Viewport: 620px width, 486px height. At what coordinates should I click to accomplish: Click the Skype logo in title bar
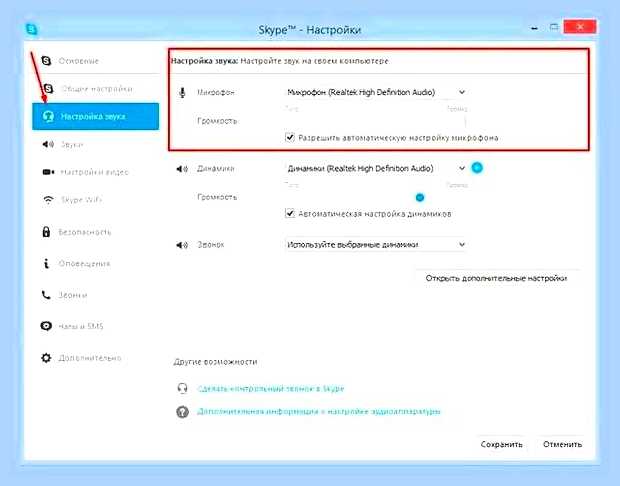(x=31, y=29)
